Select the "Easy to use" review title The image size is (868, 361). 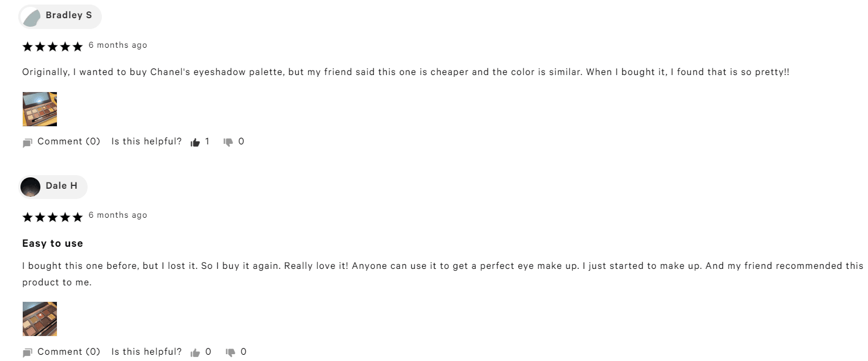pos(52,243)
